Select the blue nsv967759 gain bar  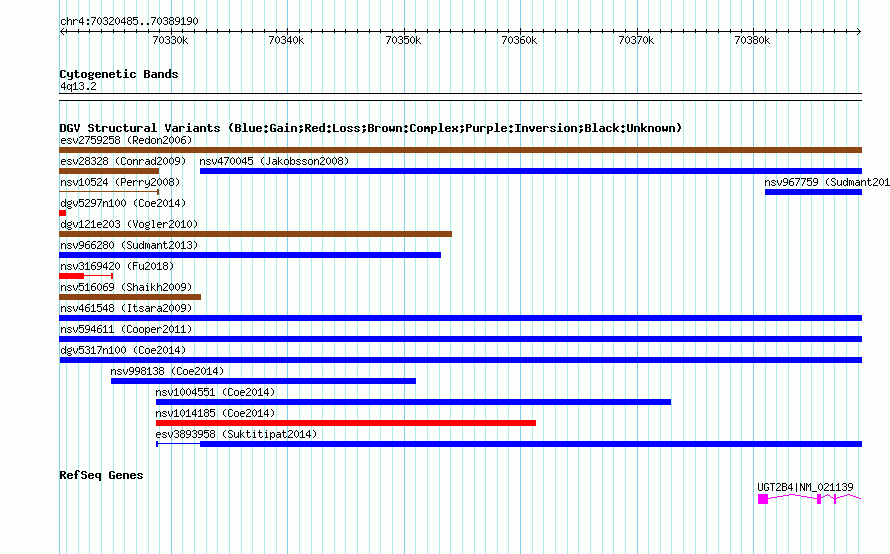(x=813, y=192)
